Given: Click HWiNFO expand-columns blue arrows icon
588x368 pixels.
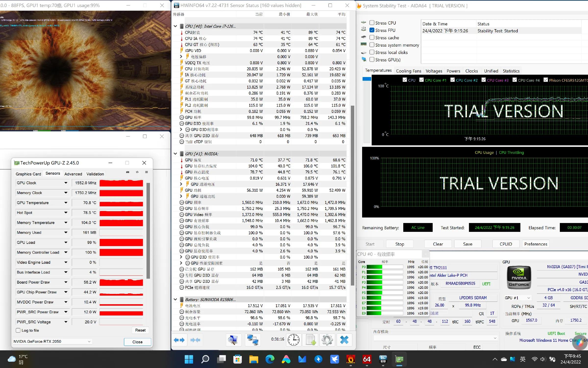Looking at the screenshot, I should [x=179, y=340].
